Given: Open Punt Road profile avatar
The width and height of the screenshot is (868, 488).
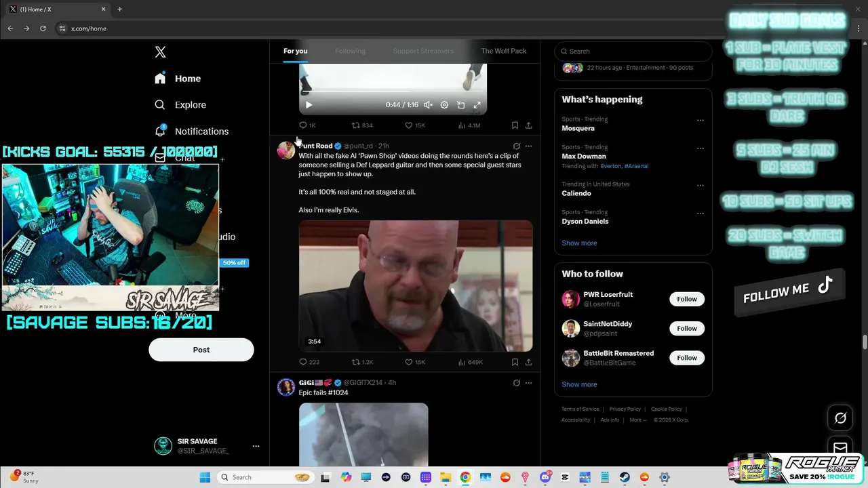Looking at the screenshot, I should click(286, 149).
